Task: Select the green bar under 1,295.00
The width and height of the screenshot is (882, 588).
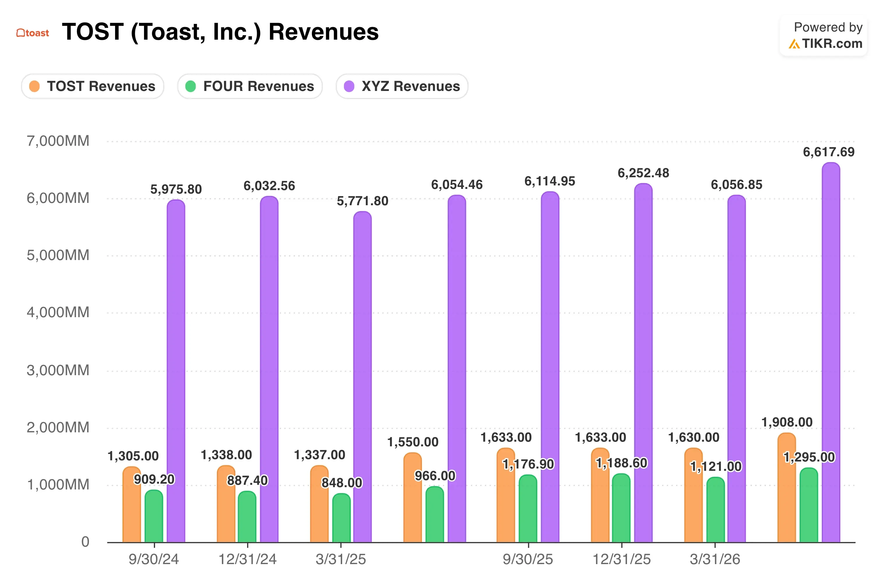Action: pos(809,505)
